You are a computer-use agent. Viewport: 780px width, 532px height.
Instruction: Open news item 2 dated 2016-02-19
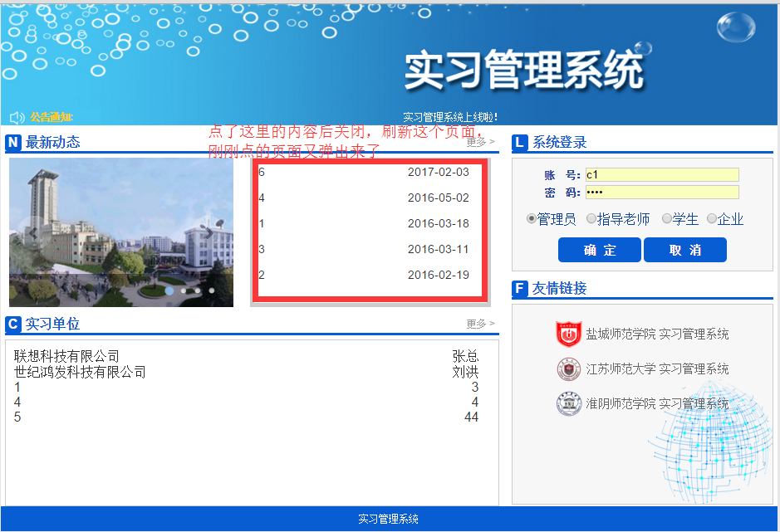(x=364, y=275)
